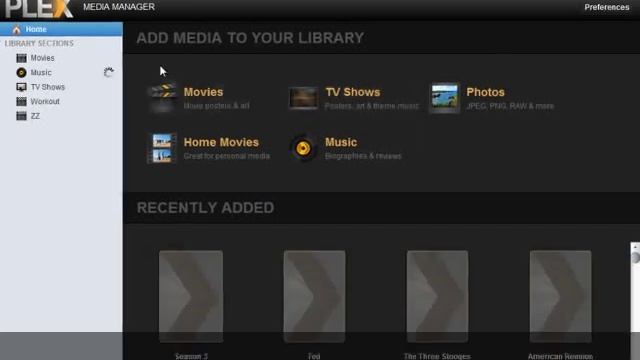Click the Workout section clapperboard icon
The image size is (640, 360).
tap(21, 101)
